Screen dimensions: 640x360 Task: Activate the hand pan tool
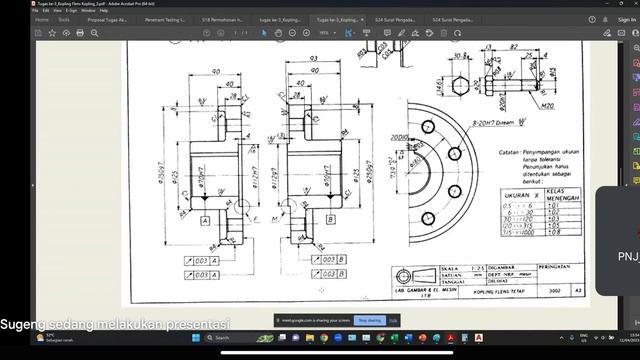pyautogui.click(x=278, y=33)
